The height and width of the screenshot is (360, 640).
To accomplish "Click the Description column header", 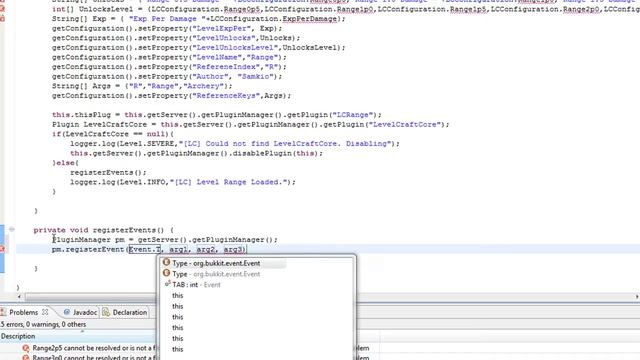I will [78, 336].
